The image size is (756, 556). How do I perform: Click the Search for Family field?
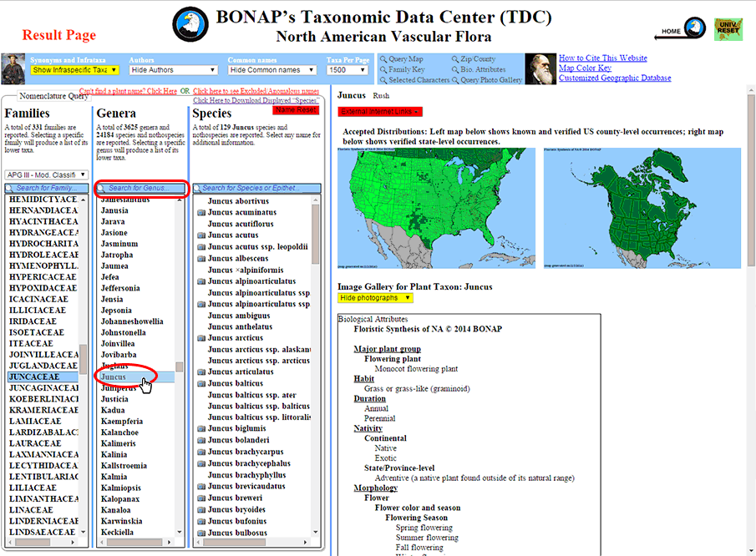point(47,189)
